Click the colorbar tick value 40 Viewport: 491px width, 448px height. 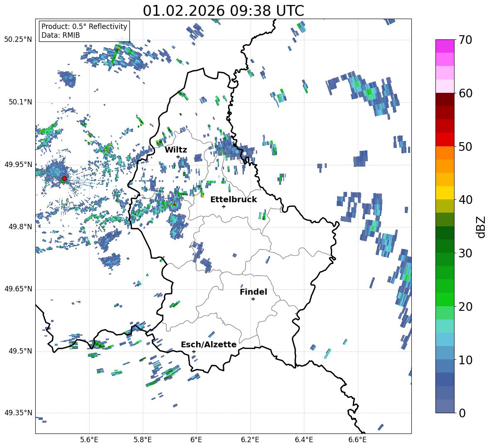[x=465, y=200]
